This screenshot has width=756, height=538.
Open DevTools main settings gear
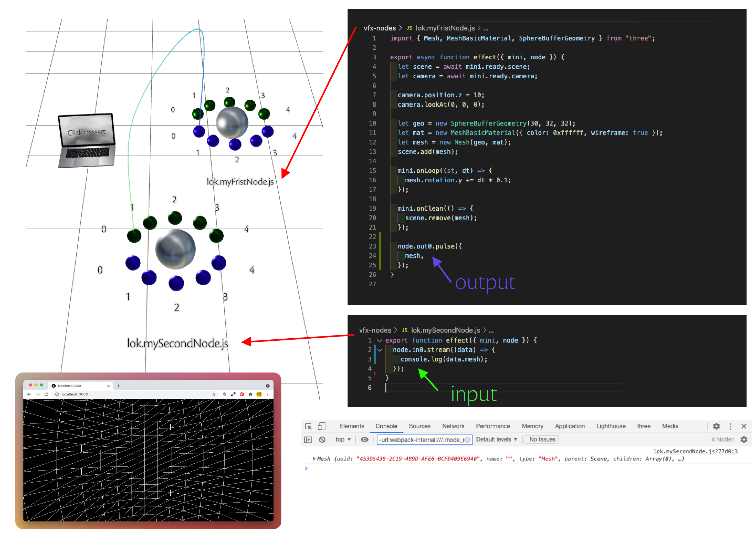pos(716,426)
